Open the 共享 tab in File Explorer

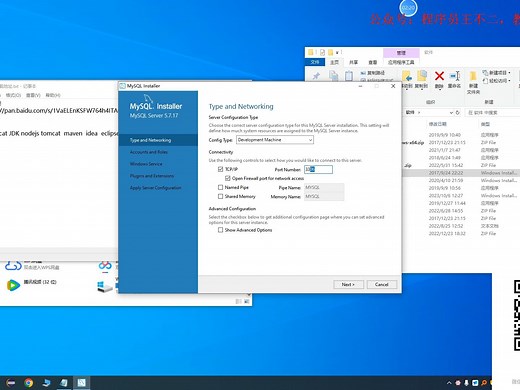tap(353, 62)
